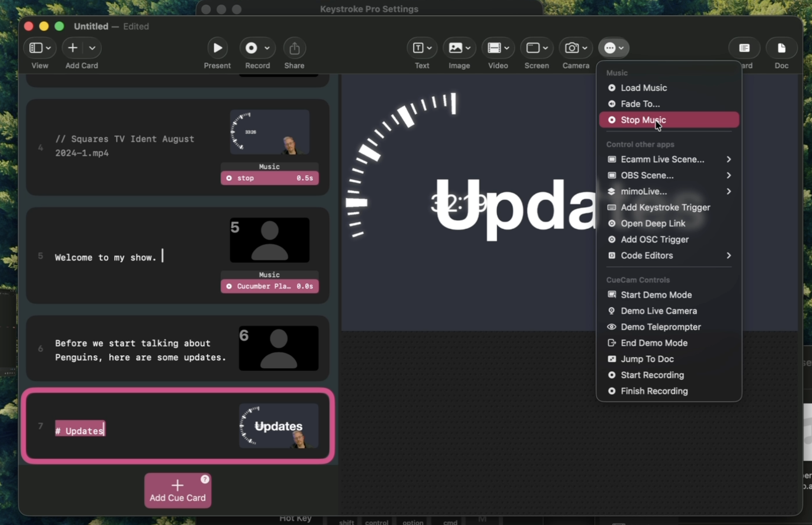The image size is (812, 525).
Task: Click the Add Card plus icon
Action: 72,48
